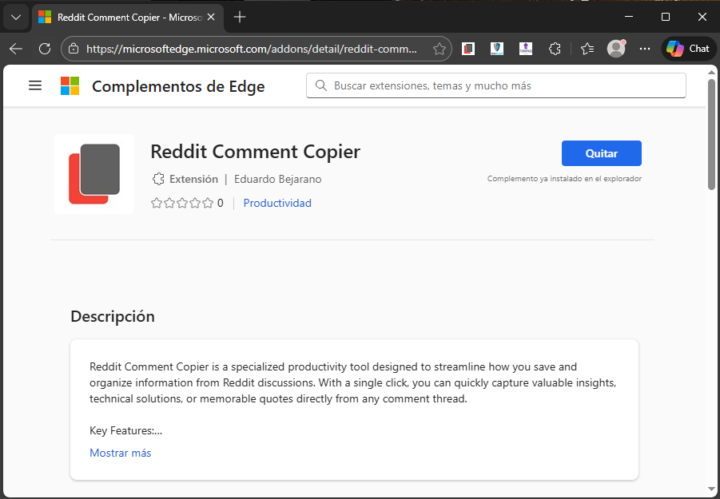Open the Favorites list
Screen dimensions: 720x499
click(x=587, y=49)
